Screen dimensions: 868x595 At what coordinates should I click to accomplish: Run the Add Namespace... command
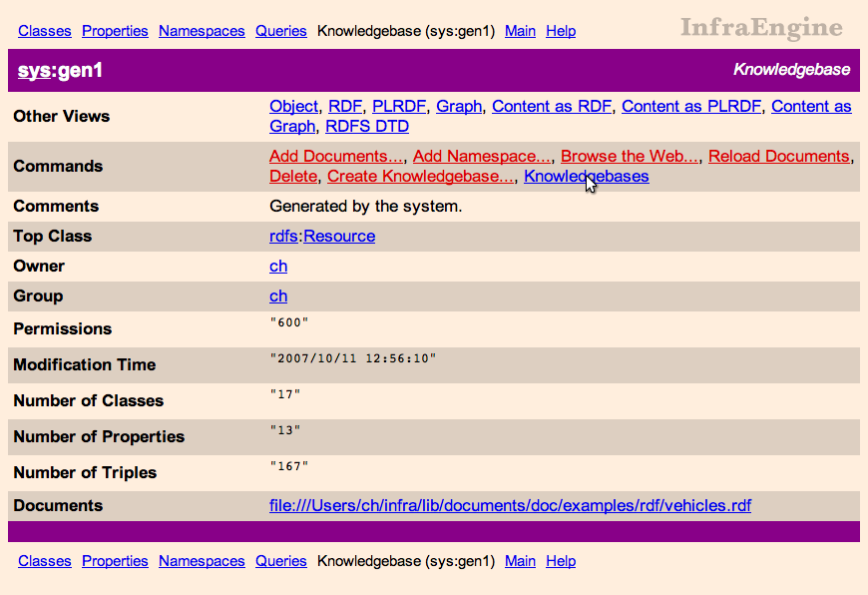point(482,156)
